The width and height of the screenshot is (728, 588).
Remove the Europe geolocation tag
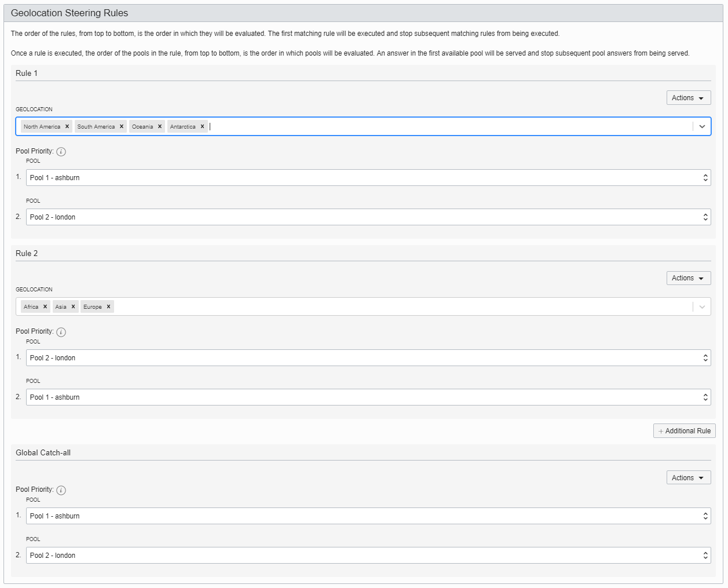[x=108, y=307]
